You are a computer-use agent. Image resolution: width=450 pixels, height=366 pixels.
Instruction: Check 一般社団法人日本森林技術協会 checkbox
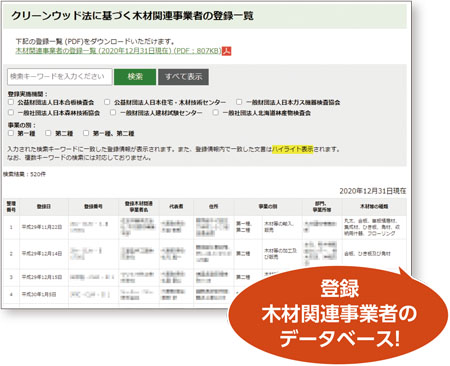coord(11,113)
